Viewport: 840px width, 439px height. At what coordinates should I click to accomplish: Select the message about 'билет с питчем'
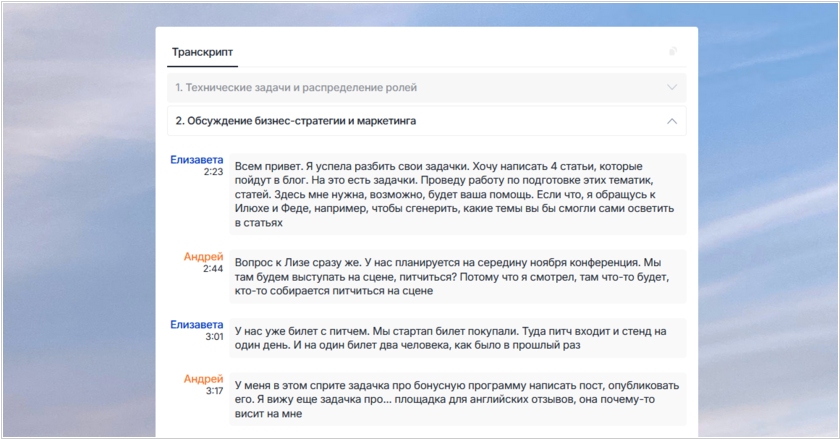(456, 338)
